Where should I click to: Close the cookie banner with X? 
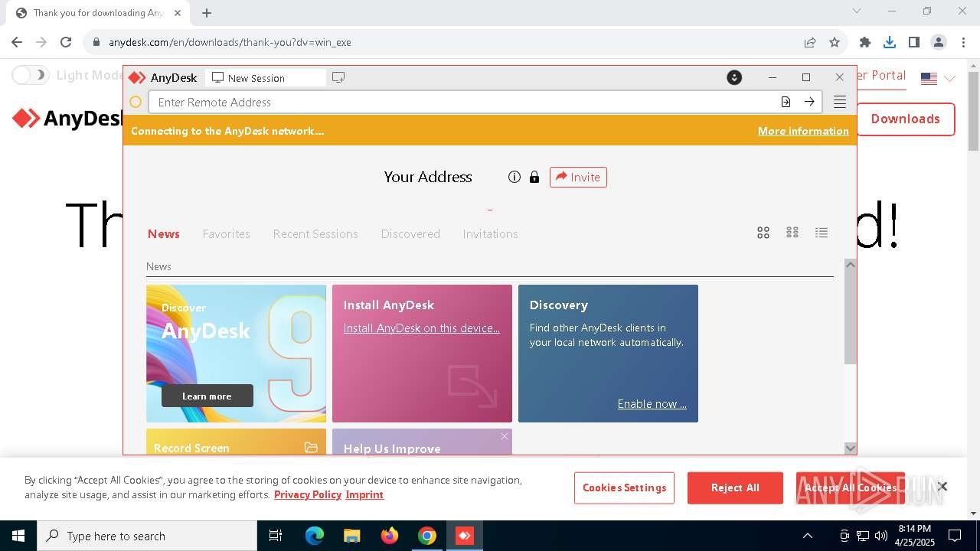942,486
